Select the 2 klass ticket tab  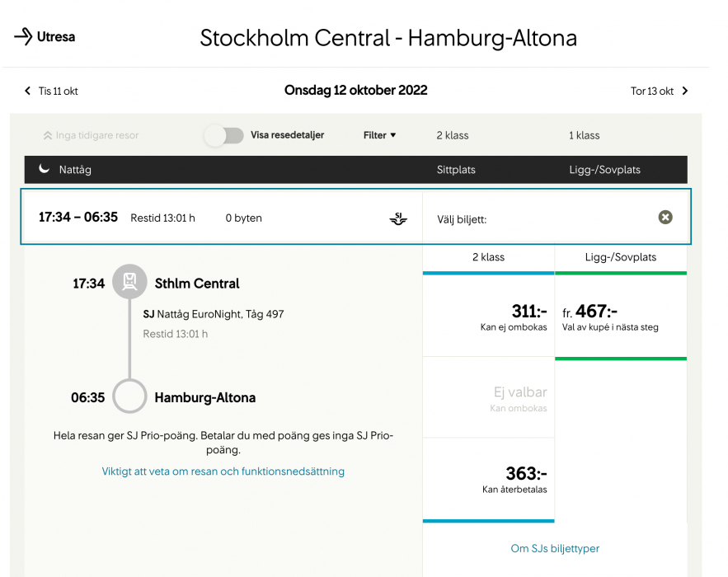coord(488,257)
